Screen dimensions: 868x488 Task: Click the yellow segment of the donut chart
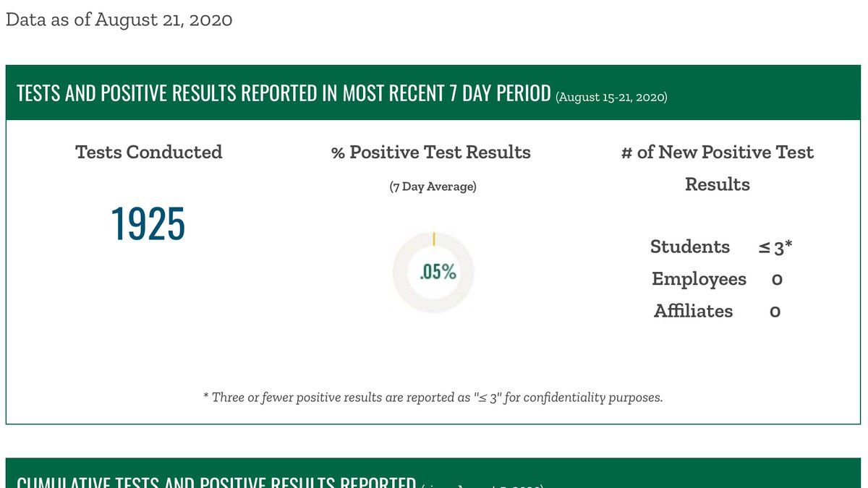(433, 239)
